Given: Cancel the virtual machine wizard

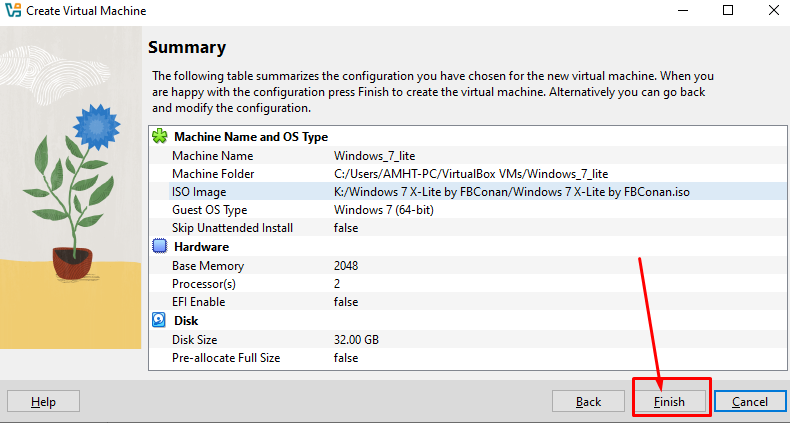Looking at the screenshot, I should [x=749, y=401].
